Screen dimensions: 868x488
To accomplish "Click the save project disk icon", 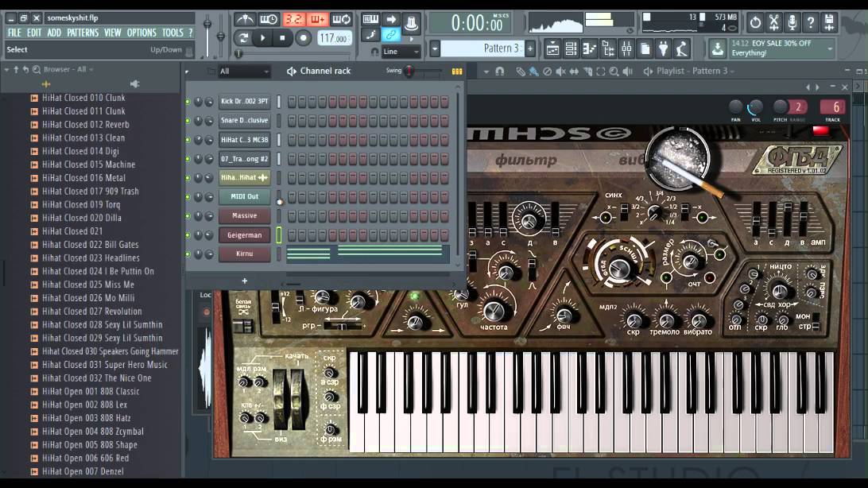I will tap(829, 23).
